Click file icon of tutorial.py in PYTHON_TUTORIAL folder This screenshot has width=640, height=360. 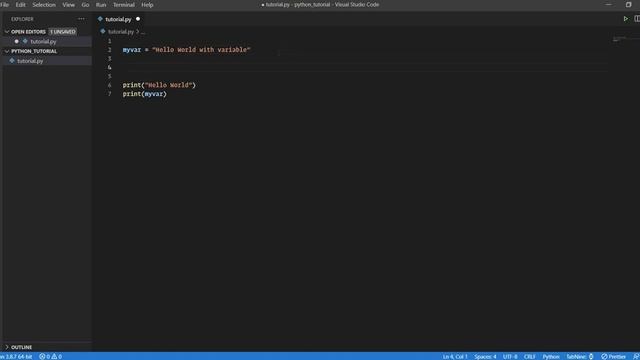(x=12, y=60)
